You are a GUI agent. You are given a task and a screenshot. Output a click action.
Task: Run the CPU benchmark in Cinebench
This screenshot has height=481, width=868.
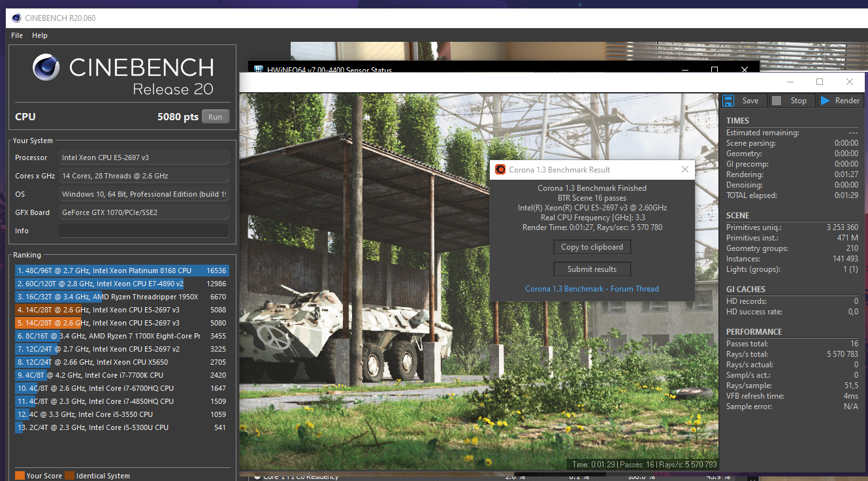tap(216, 117)
